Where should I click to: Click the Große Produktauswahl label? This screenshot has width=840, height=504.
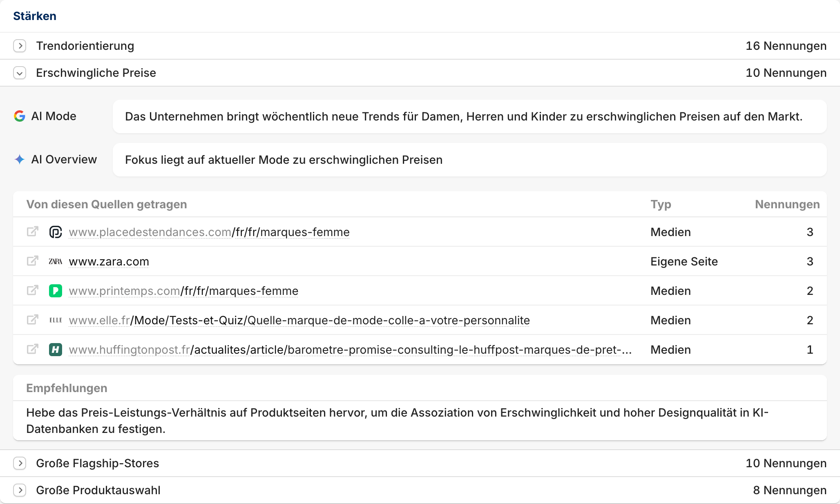[x=98, y=490]
